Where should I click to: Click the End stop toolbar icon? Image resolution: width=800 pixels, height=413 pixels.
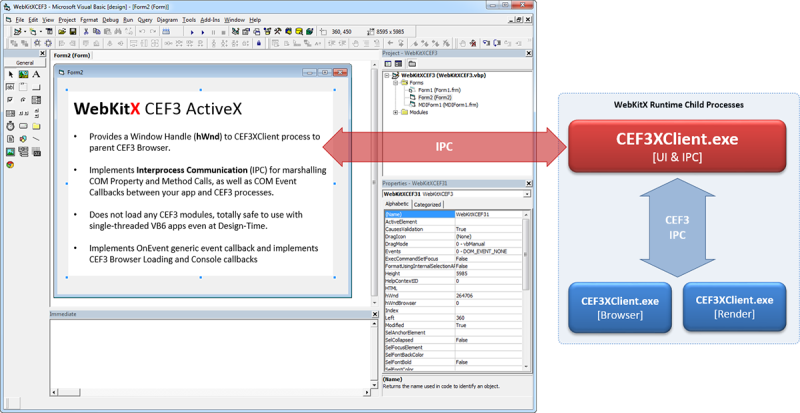[x=223, y=32]
